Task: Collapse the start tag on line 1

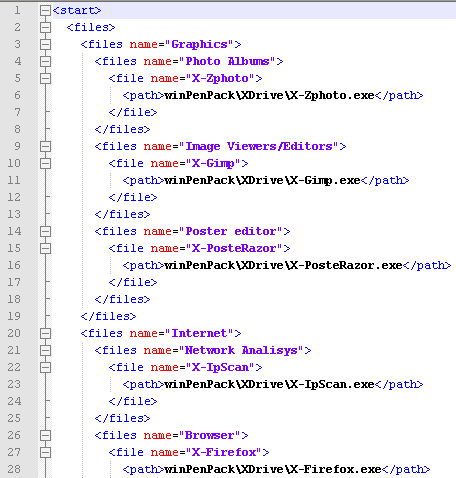Action: [45, 11]
